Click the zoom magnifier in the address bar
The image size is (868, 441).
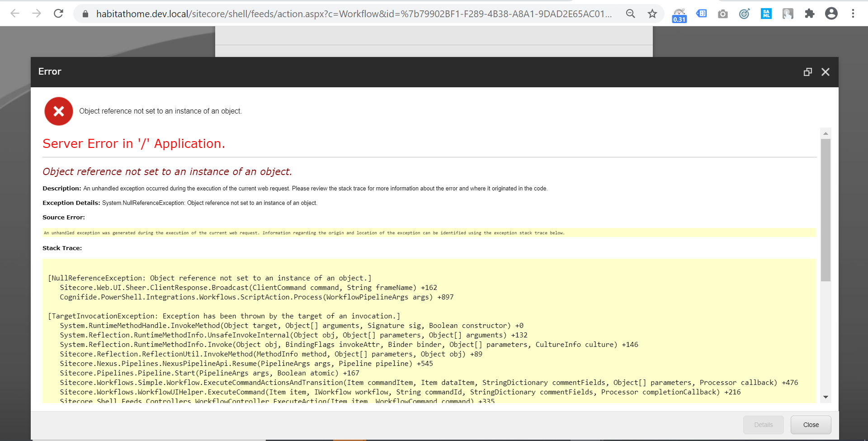631,14
